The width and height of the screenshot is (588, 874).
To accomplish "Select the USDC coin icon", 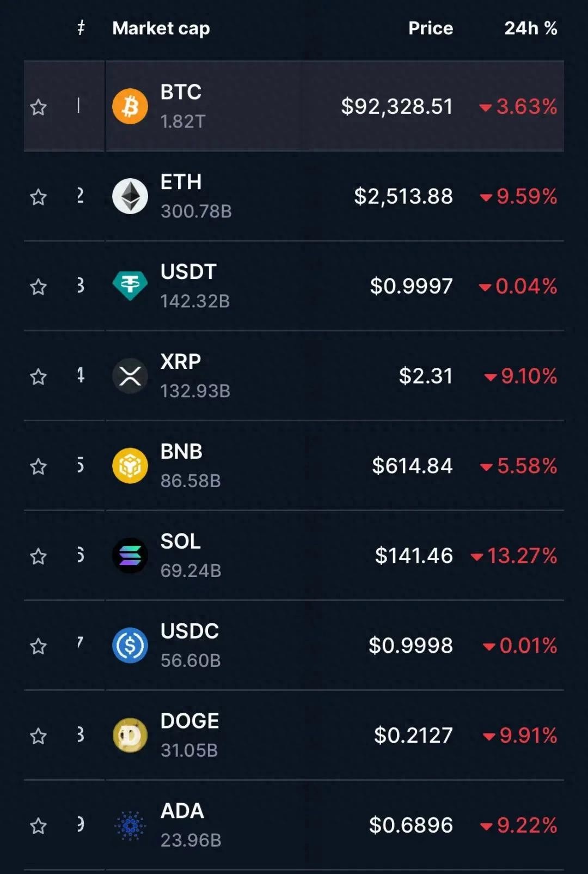I will point(130,646).
